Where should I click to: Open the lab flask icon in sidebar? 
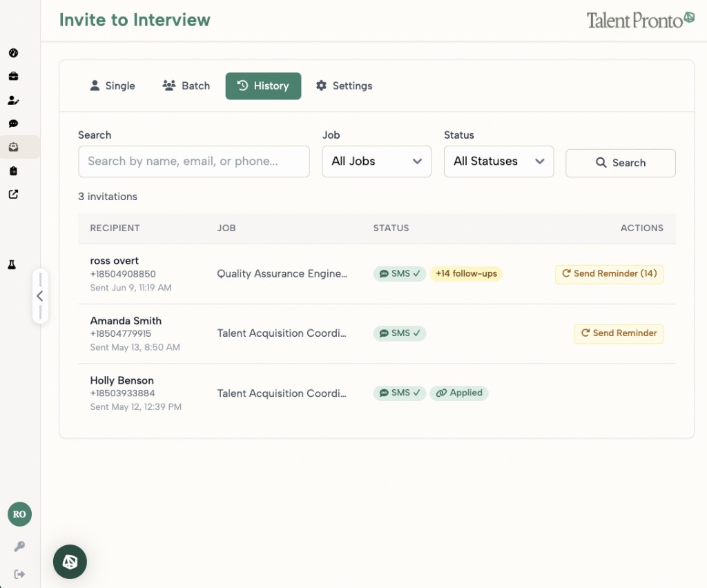[x=12, y=264]
